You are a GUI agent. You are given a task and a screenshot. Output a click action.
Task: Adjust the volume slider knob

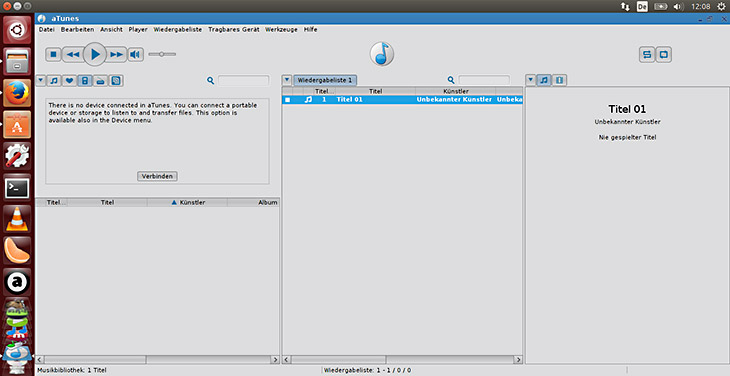coord(162,54)
